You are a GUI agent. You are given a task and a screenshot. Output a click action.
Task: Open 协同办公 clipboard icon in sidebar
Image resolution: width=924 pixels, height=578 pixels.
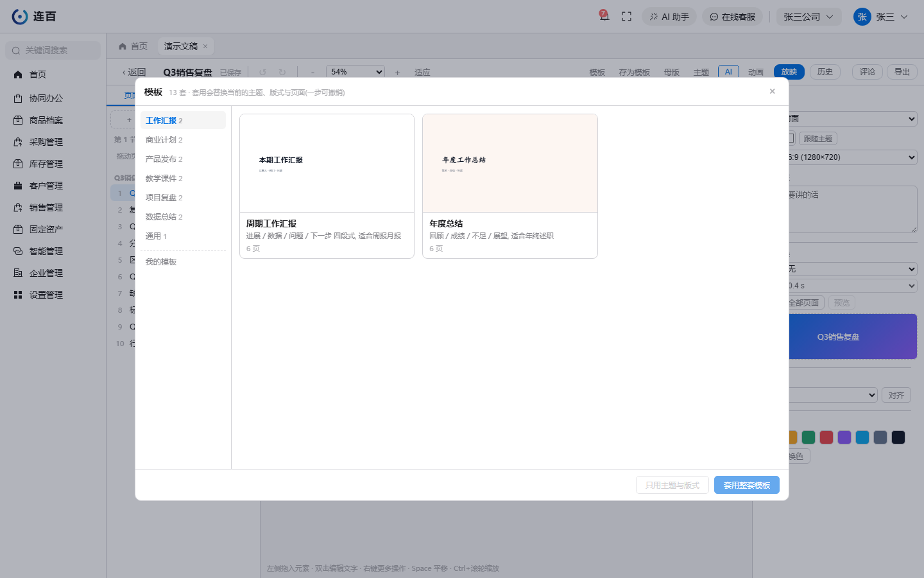(x=18, y=98)
